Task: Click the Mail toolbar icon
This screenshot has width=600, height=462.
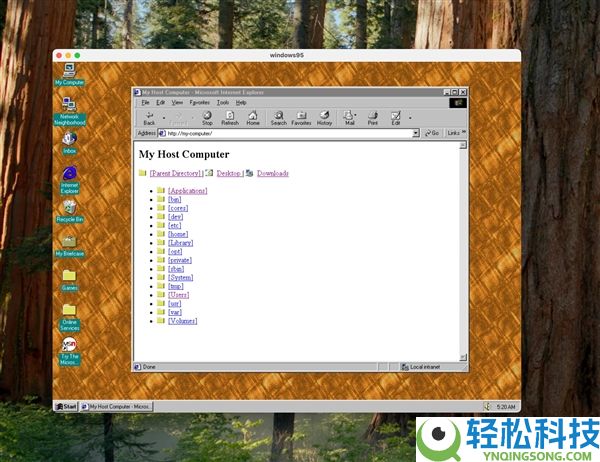Action: coord(349,118)
